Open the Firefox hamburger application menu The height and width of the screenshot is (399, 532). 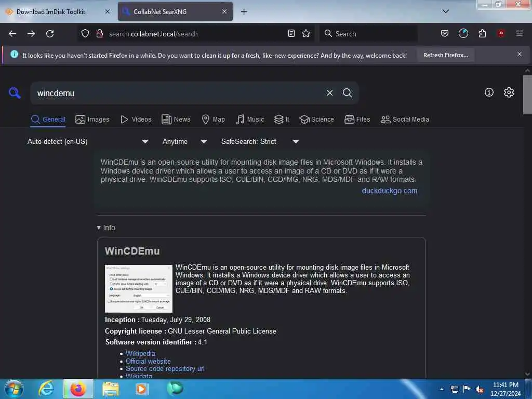[519, 33]
